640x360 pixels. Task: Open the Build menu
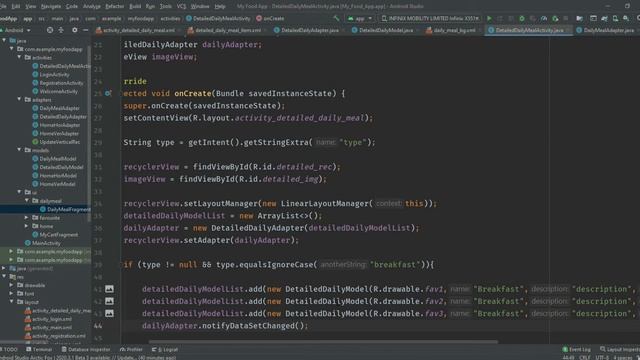tap(135, 7)
